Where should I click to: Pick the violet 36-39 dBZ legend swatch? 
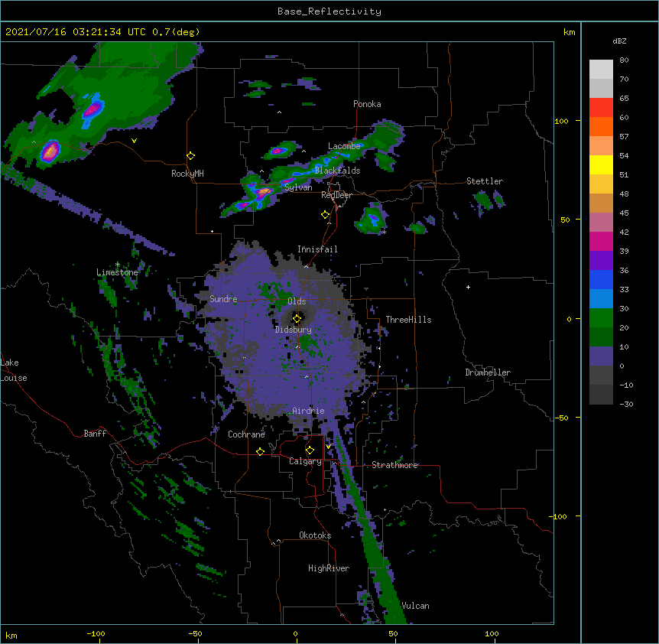[x=601, y=261]
